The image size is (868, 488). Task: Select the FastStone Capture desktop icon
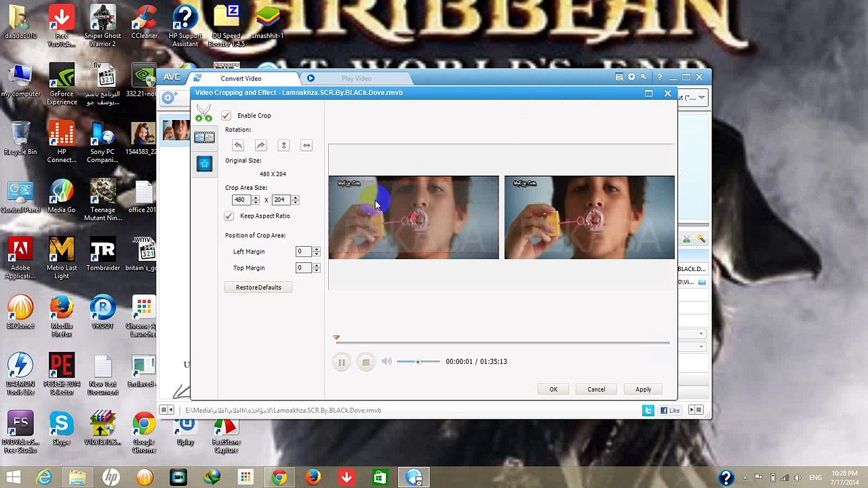(x=226, y=434)
